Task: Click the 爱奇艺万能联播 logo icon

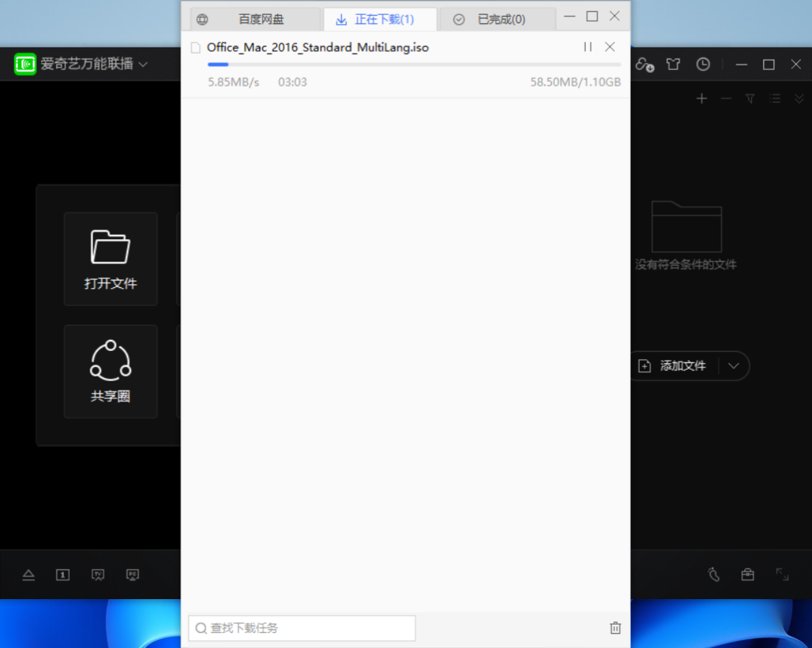Action: [25, 64]
